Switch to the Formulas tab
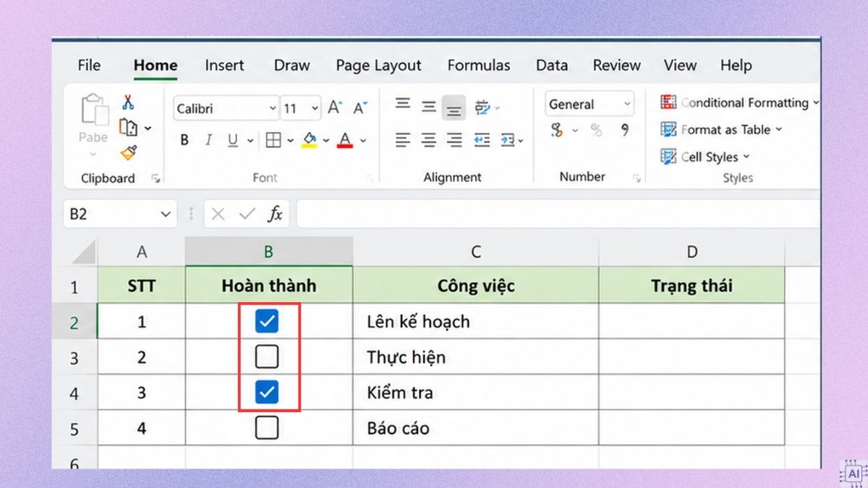 (x=478, y=65)
